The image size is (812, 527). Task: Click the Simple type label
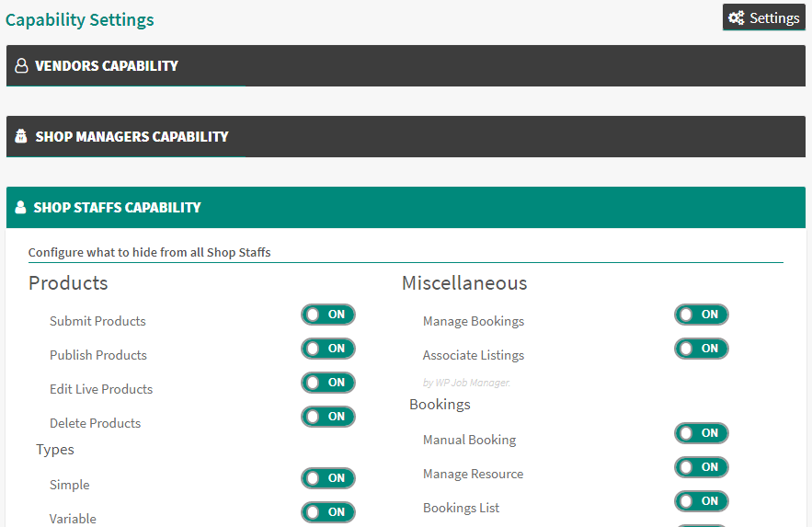(69, 485)
